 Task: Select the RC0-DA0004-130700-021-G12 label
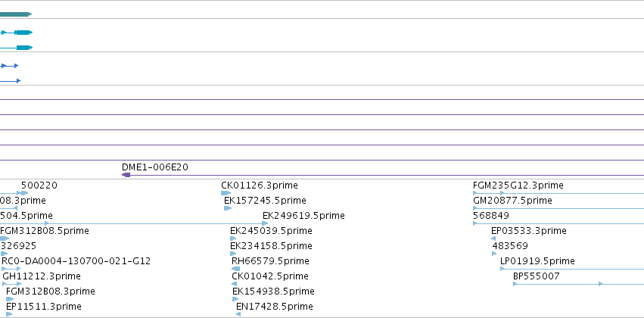(76, 261)
